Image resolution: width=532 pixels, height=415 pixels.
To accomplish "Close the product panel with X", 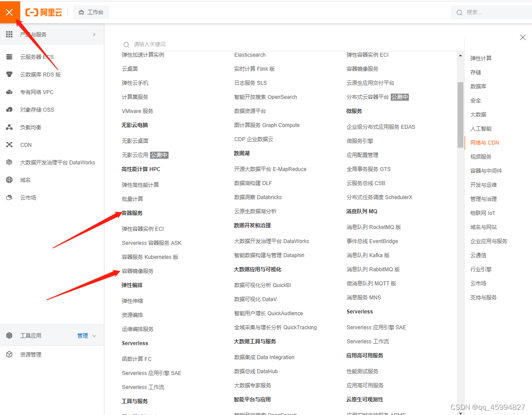I will click(523, 37).
